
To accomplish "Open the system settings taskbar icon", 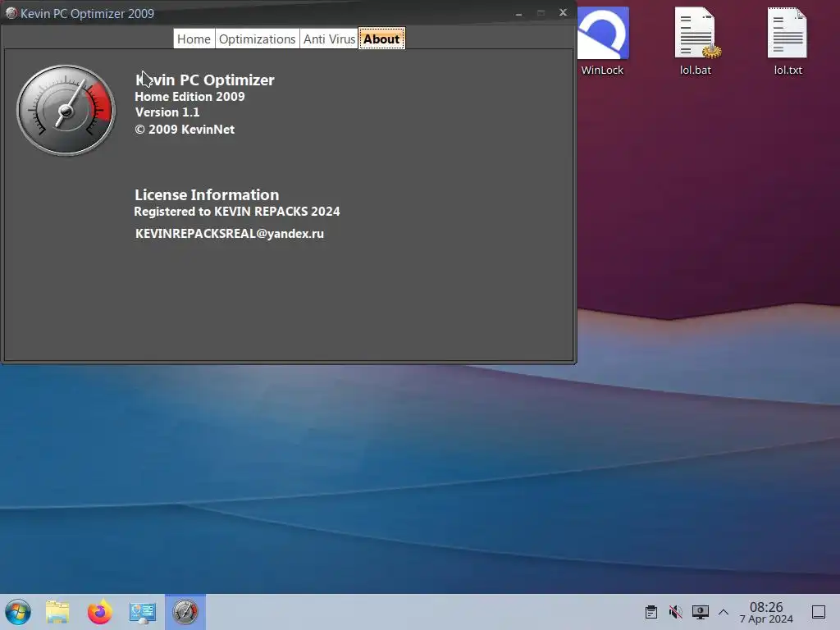I will 143,612.
